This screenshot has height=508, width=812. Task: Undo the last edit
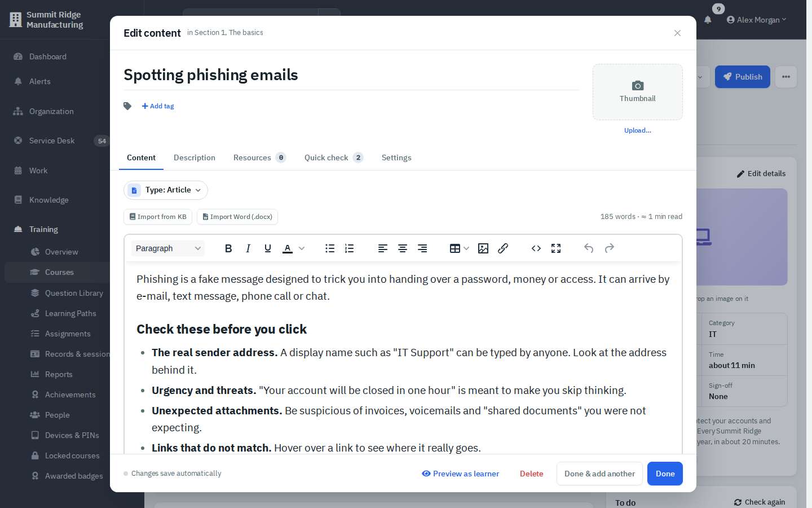(x=589, y=248)
